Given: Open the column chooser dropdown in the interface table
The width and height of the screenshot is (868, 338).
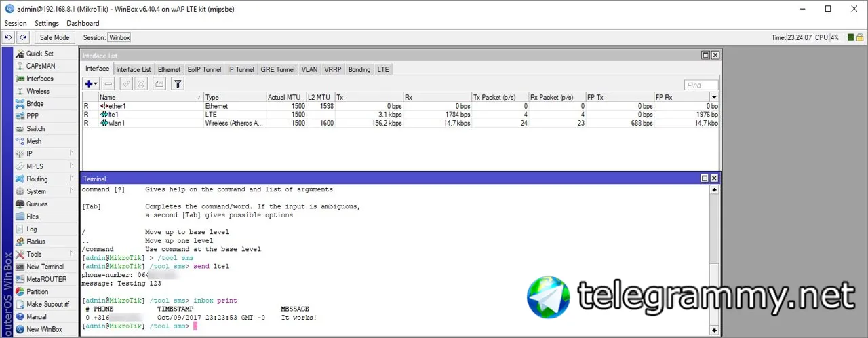Looking at the screenshot, I should pyautogui.click(x=713, y=98).
